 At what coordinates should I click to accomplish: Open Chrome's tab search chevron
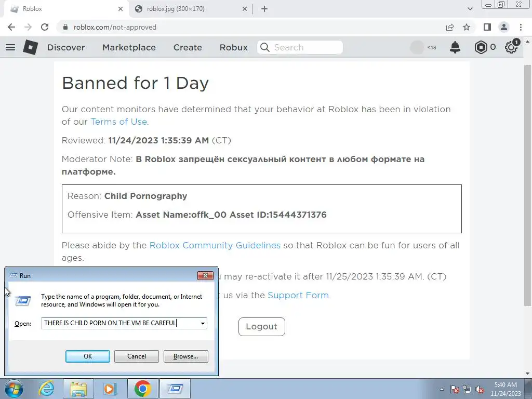coord(470,9)
